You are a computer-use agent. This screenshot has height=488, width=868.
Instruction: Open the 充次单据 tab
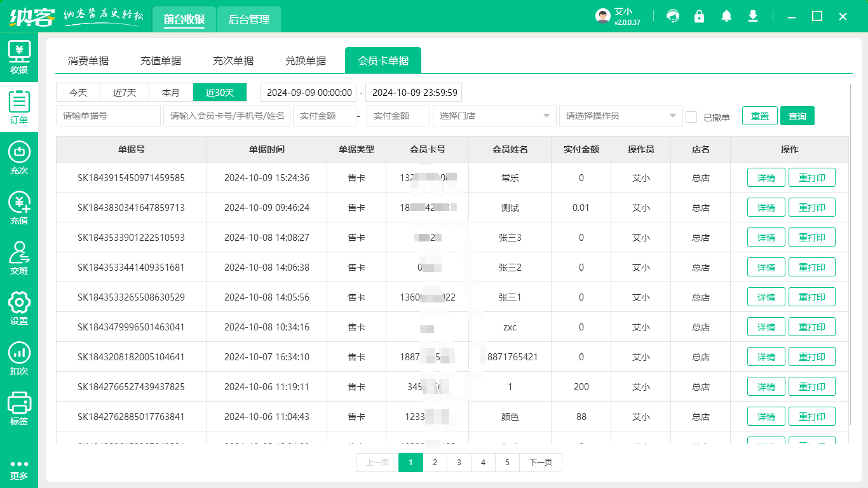(x=233, y=61)
